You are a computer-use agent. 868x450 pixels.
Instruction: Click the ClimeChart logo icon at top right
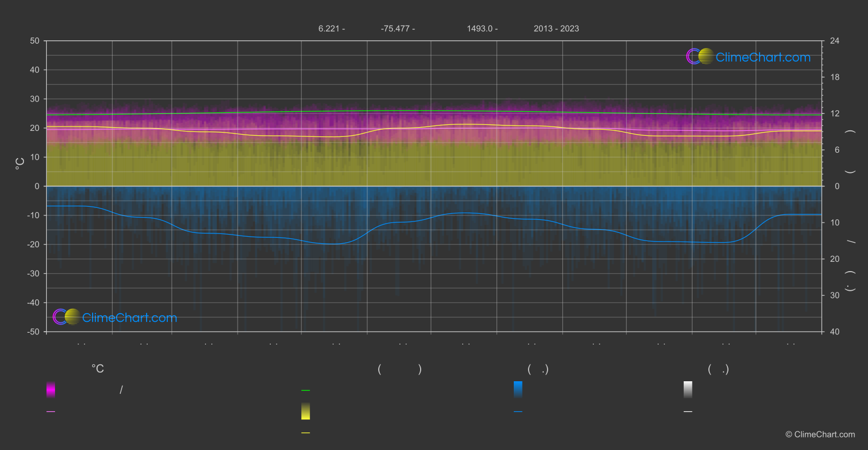pyautogui.click(x=700, y=56)
